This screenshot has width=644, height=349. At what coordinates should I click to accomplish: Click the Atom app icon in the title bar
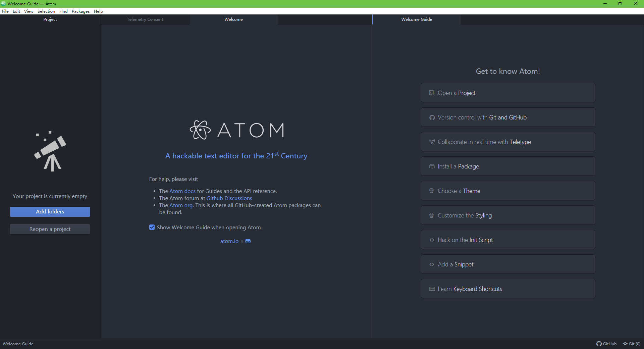pyautogui.click(x=3, y=4)
